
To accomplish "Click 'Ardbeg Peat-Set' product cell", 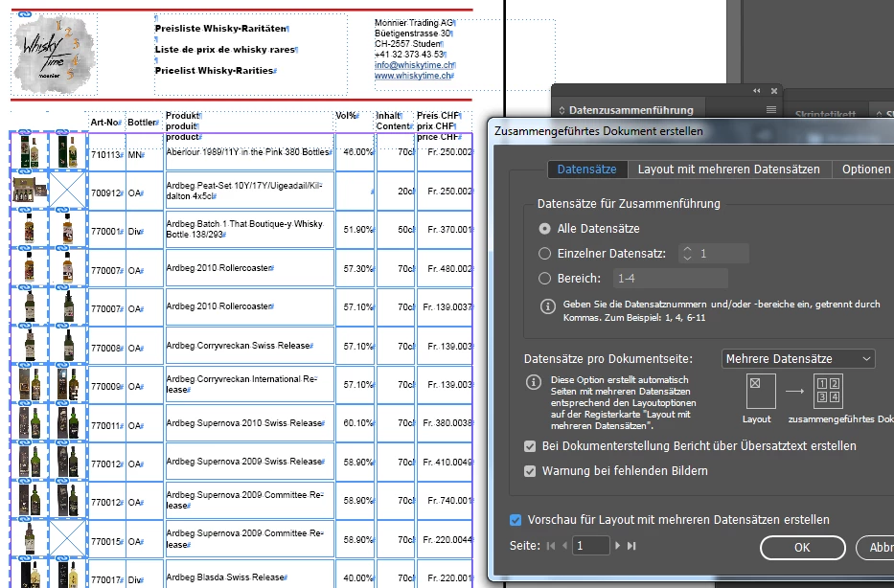I will coord(249,191).
